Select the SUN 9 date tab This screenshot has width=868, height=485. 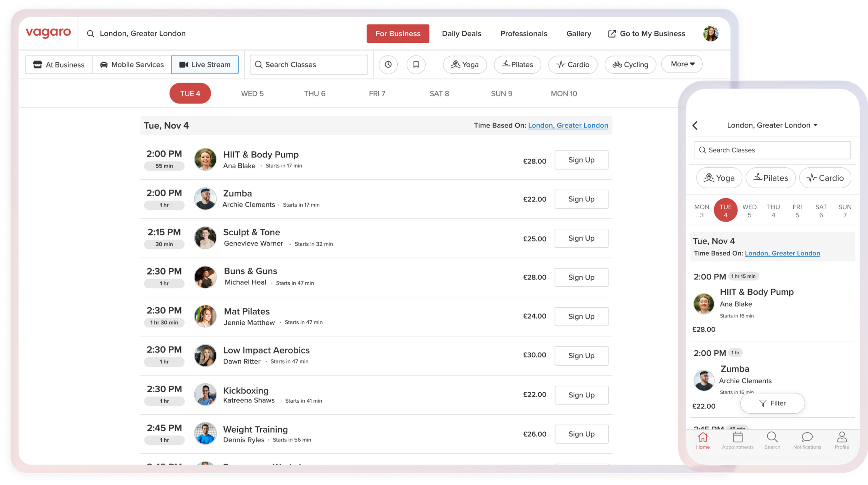point(502,94)
